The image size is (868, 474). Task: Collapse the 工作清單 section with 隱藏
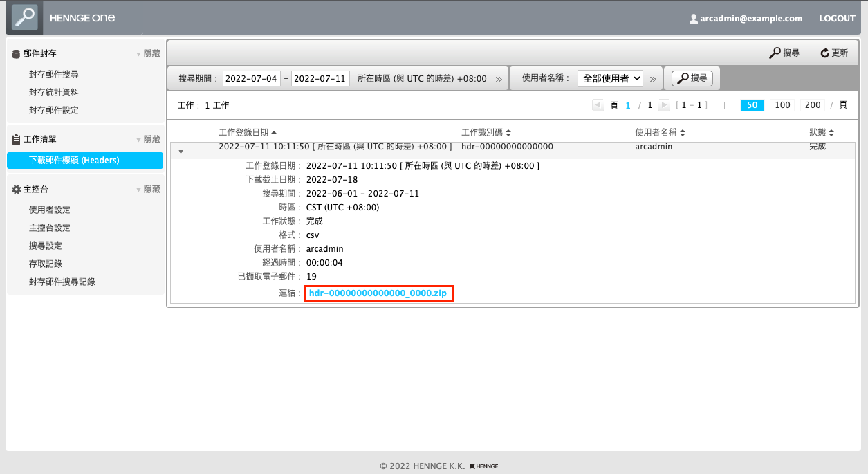148,139
